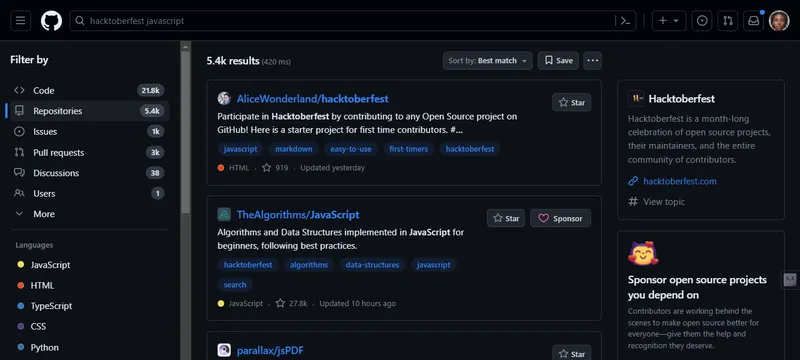Focus the search field with hacktoberfest javascript
Screen dimensions: 800x360
(353, 21)
